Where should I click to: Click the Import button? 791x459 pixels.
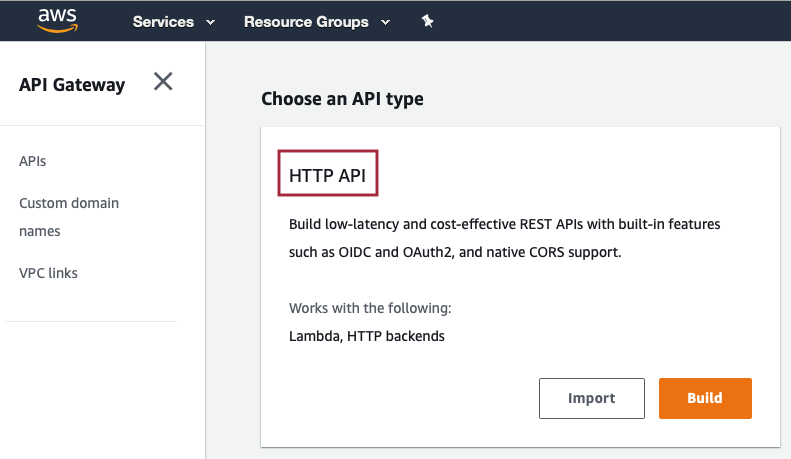592,398
